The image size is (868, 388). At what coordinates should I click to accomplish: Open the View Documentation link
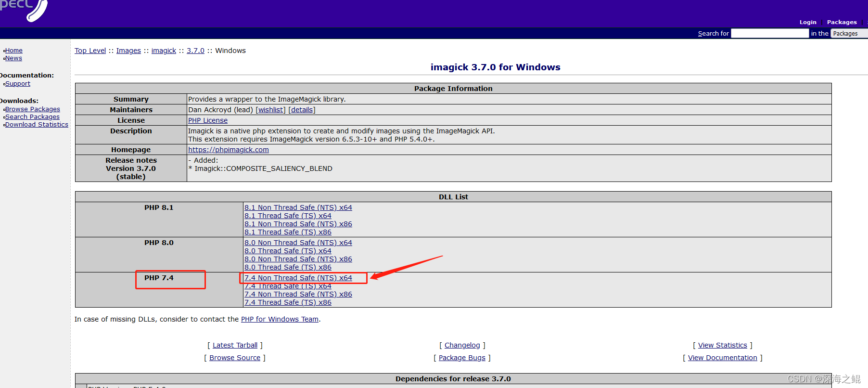(x=722, y=358)
